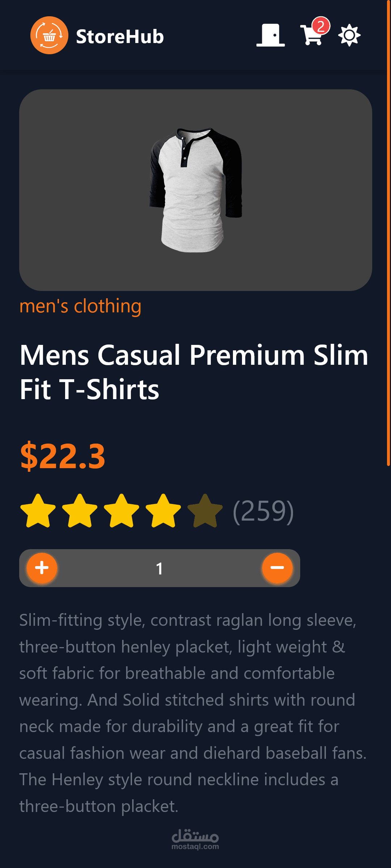Click the red cart count badge

tap(321, 26)
